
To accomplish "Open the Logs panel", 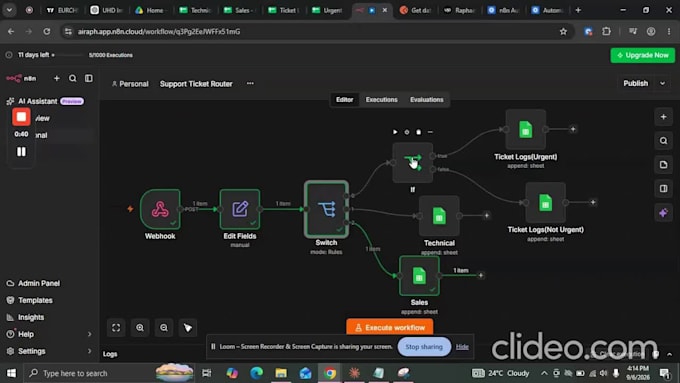I will click(110, 354).
